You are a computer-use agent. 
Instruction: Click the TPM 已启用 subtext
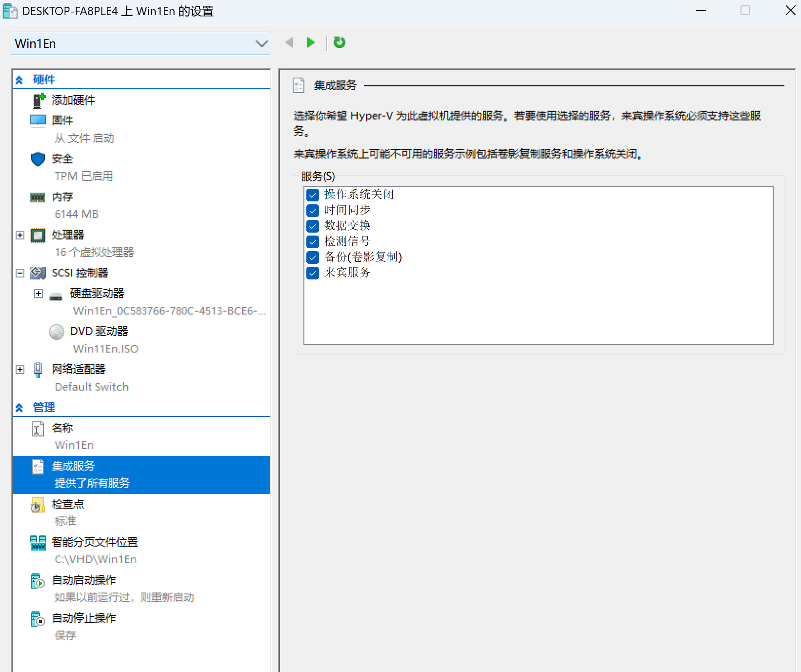point(83,177)
